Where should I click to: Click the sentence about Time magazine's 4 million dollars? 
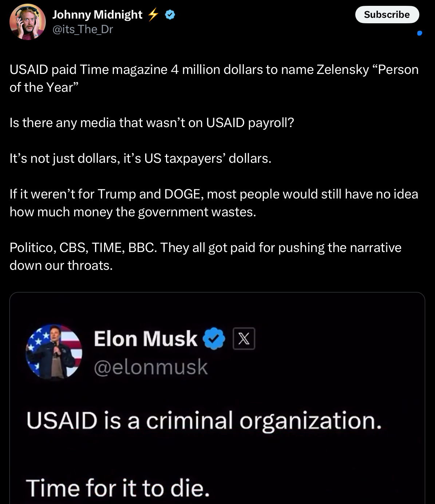click(x=214, y=78)
